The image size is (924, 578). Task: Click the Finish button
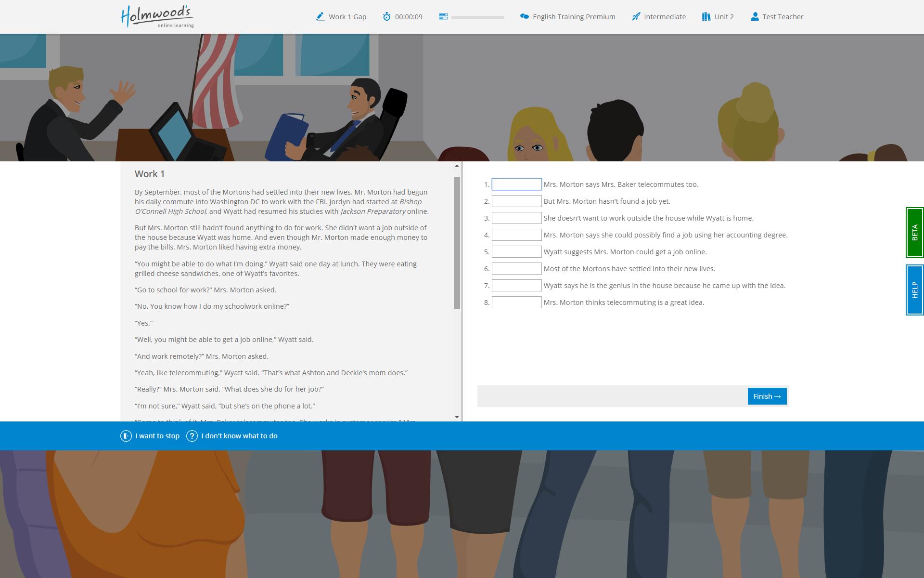[767, 396]
